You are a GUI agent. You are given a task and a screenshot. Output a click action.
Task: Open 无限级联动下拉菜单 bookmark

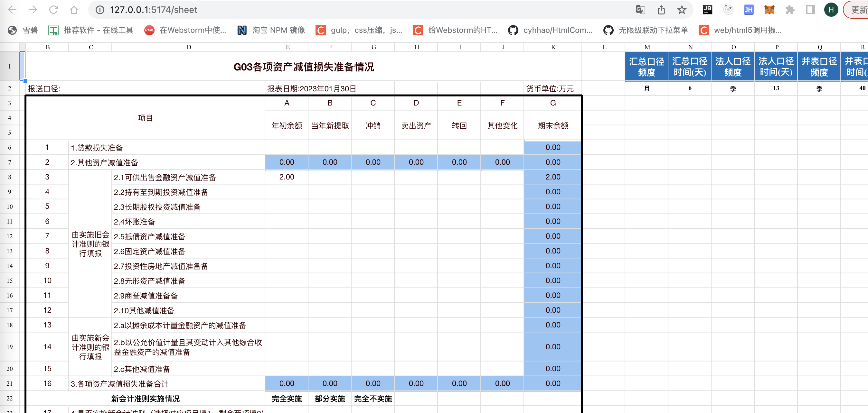pyautogui.click(x=646, y=30)
